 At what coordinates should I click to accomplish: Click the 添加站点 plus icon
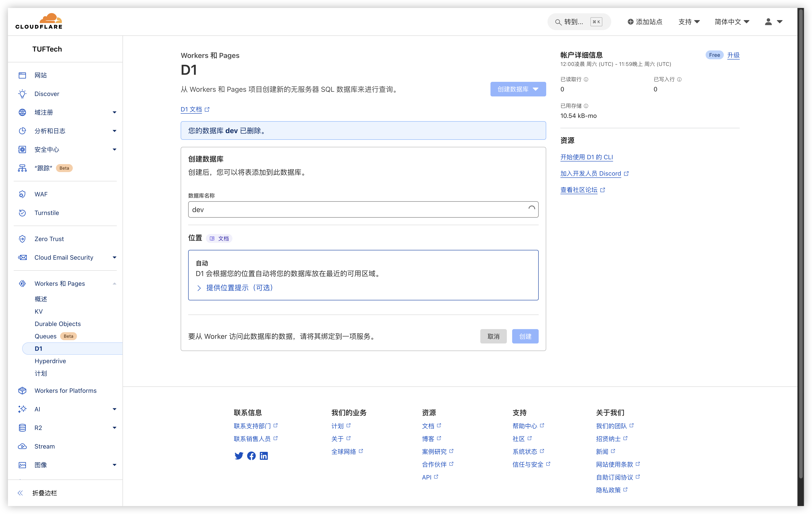(631, 22)
